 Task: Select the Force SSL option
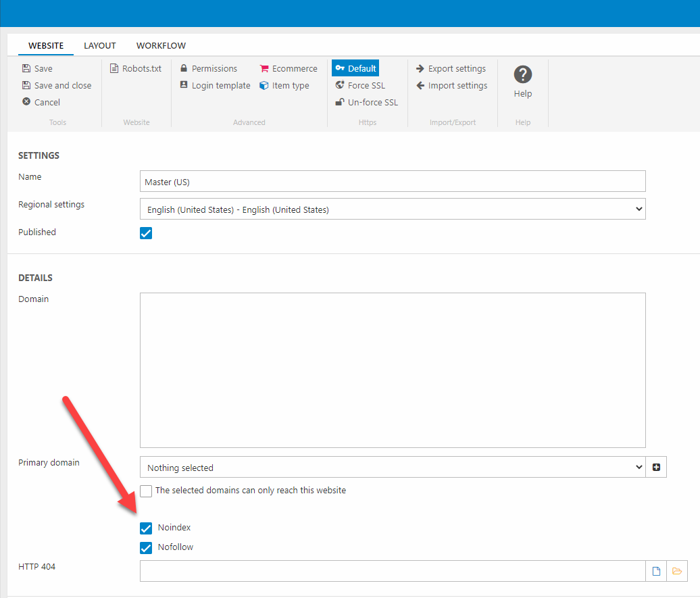(x=360, y=85)
